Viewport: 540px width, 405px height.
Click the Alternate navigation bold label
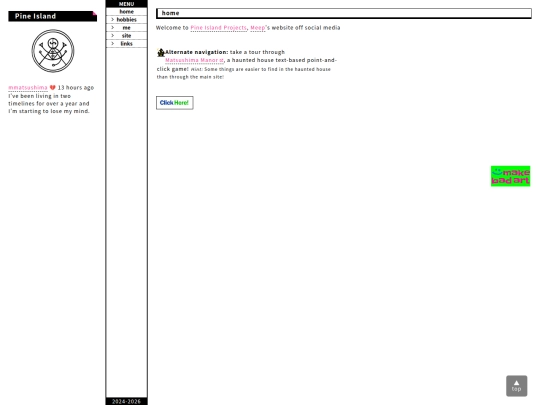(x=197, y=52)
